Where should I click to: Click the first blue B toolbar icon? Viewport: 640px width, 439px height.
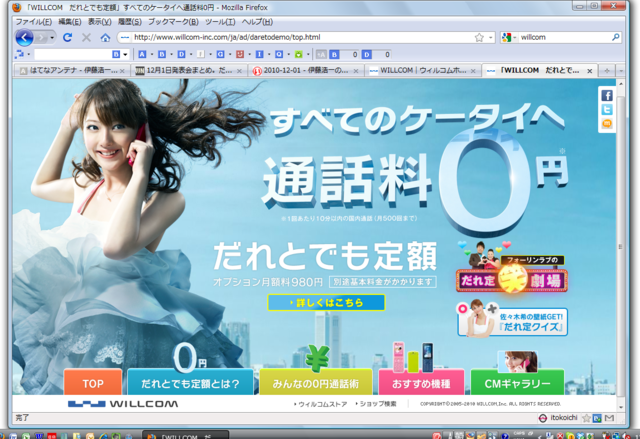coord(162,54)
